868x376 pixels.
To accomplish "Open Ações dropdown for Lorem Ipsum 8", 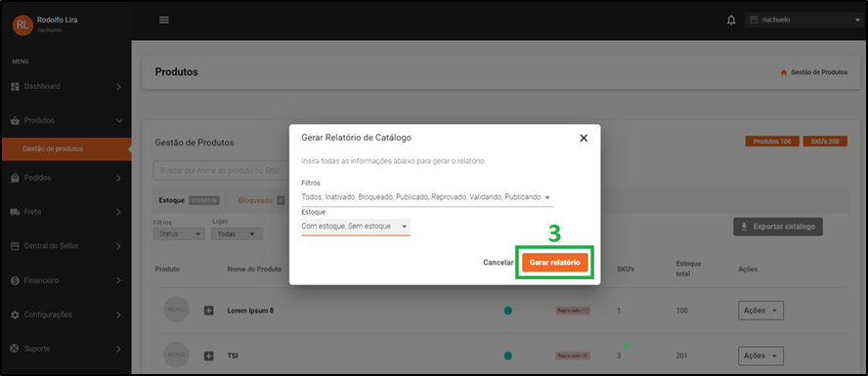I will (761, 311).
